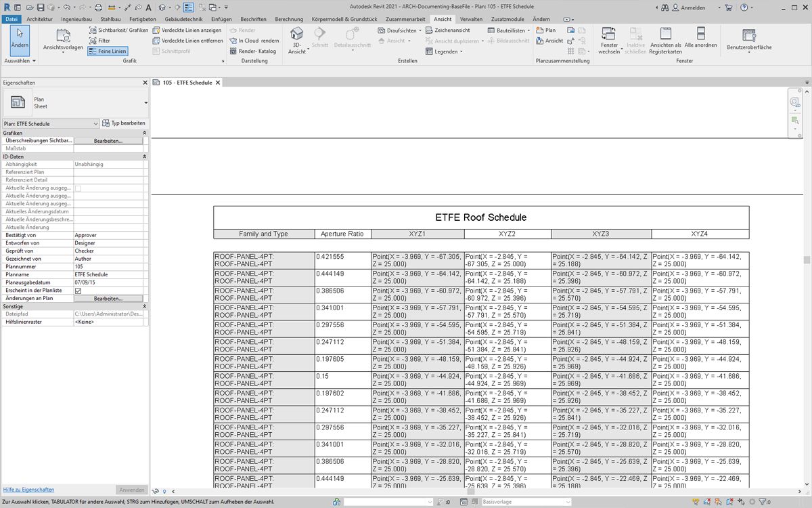Switch to the Architektur ribbon tab
The height and width of the screenshot is (508, 812).
(39, 19)
